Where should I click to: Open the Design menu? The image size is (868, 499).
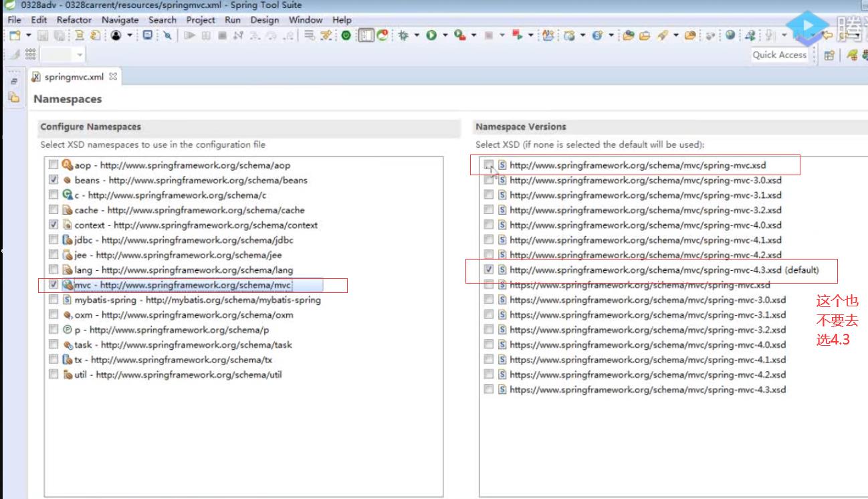[265, 20]
